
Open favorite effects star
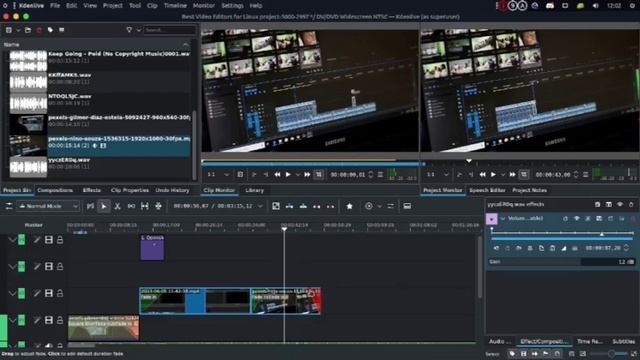coord(349,207)
